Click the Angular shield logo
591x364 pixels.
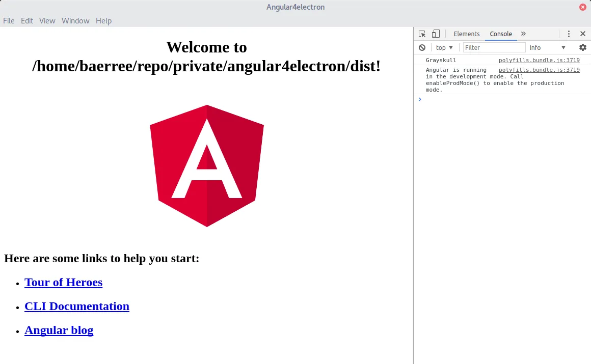coord(206,165)
